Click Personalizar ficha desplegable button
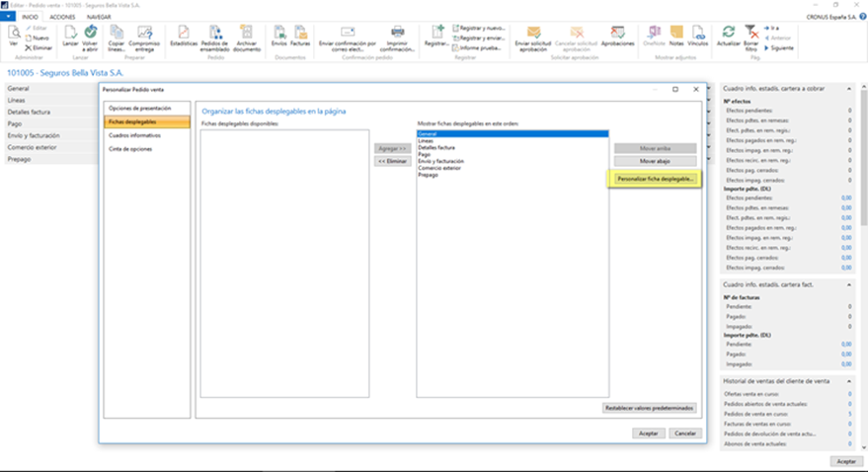868x472 pixels. coord(655,180)
